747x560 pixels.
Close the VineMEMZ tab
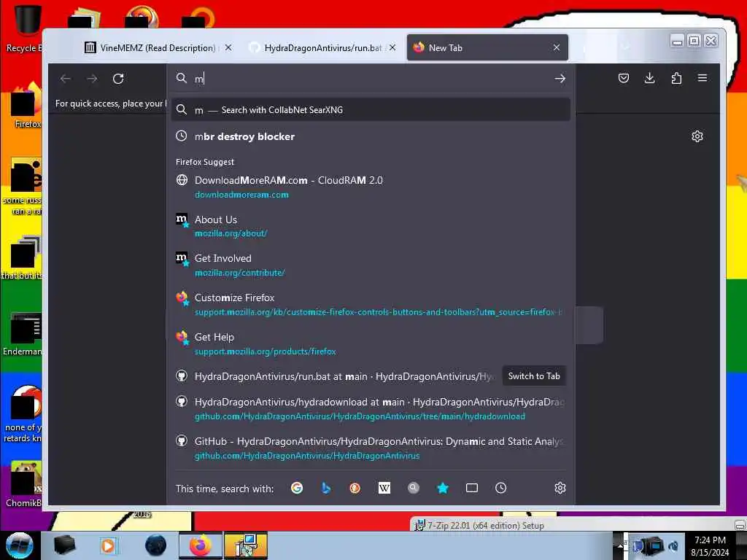pyautogui.click(x=228, y=47)
